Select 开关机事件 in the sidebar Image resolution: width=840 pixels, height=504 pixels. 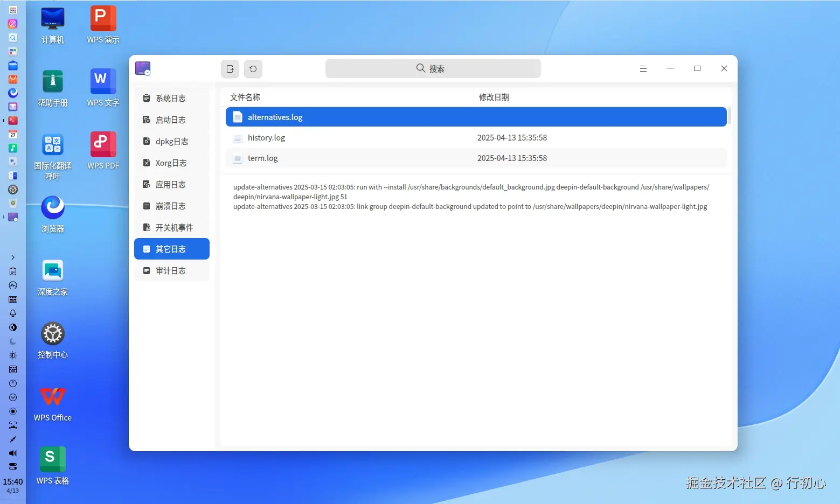coord(172,227)
